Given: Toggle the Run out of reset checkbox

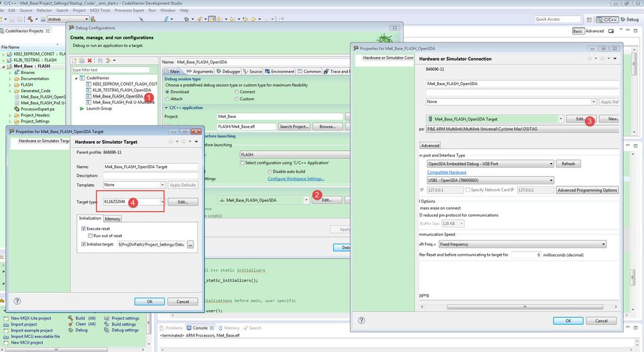Looking at the screenshot, I should click(90, 236).
